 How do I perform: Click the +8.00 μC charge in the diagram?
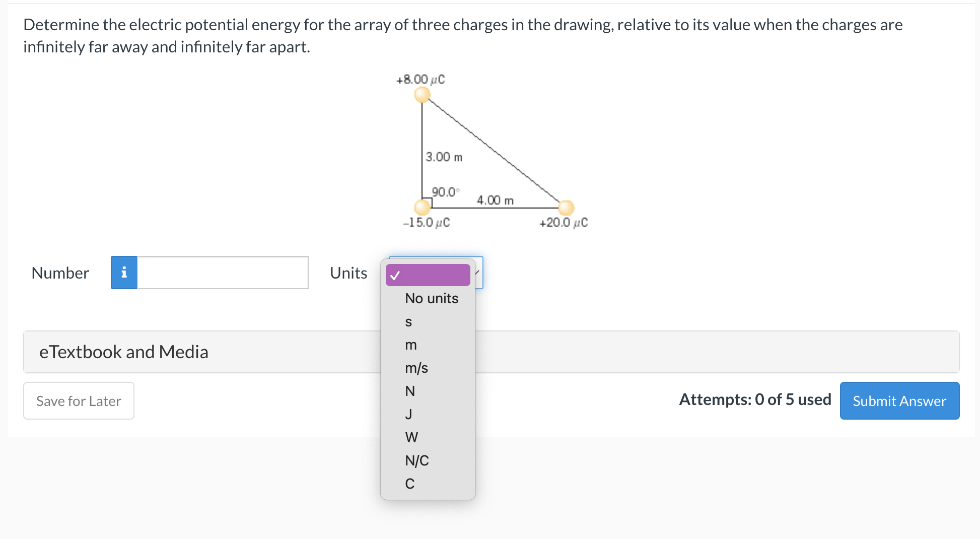[422, 94]
